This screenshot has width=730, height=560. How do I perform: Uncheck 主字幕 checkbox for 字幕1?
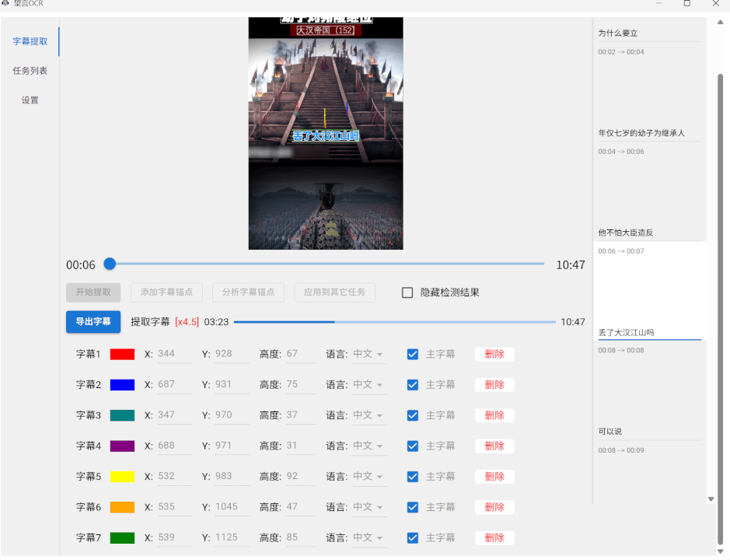(413, 355)
